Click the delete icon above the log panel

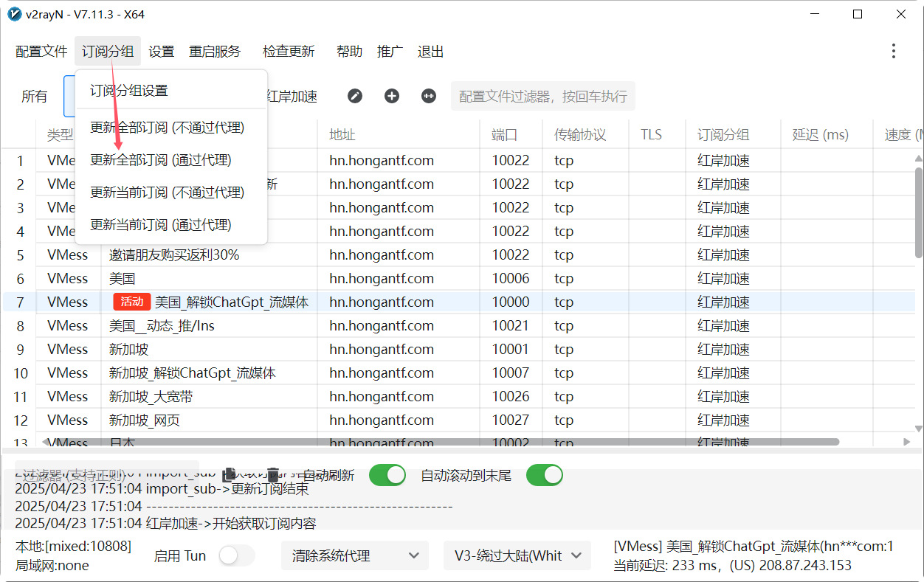pos(272,475)
